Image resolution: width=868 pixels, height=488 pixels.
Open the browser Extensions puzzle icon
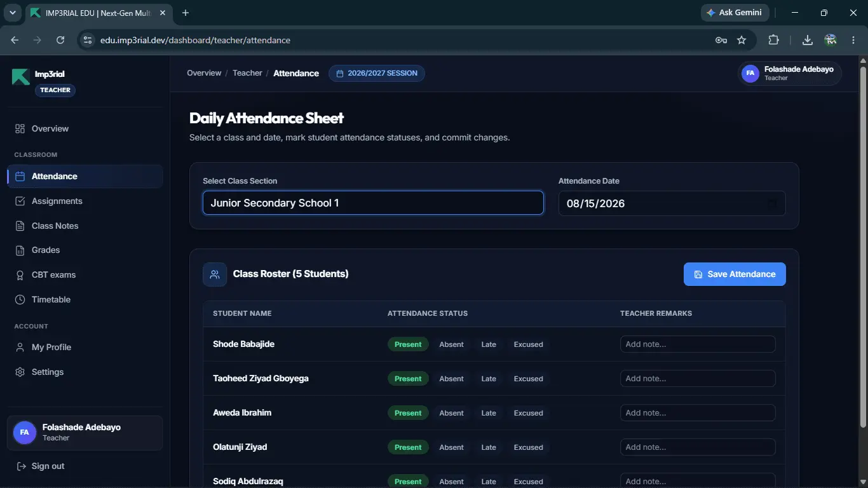click(x=773, y=40)
